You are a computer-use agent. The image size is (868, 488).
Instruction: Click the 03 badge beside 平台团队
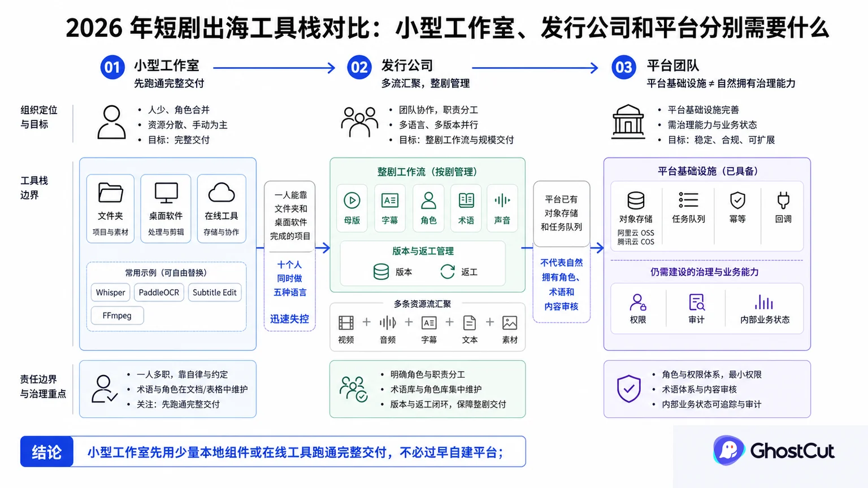[624, 68]
